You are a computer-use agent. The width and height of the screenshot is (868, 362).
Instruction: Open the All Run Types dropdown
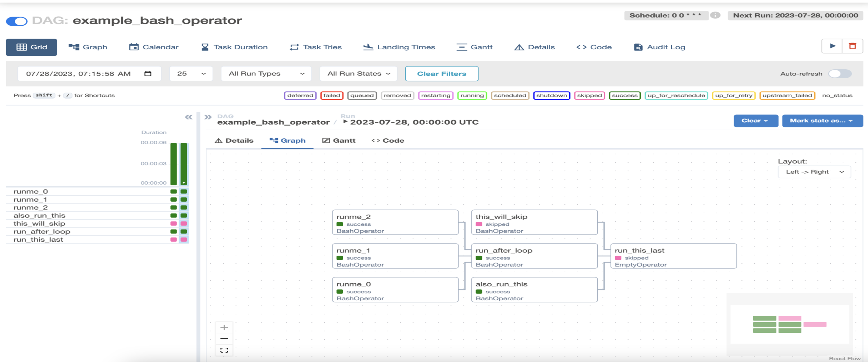(266, 74)
